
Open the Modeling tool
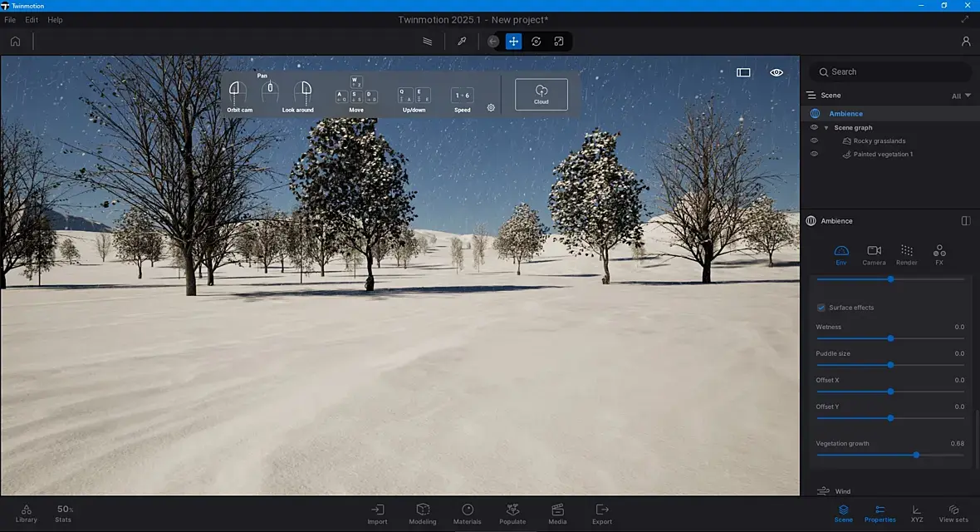[x=423, y=514]
